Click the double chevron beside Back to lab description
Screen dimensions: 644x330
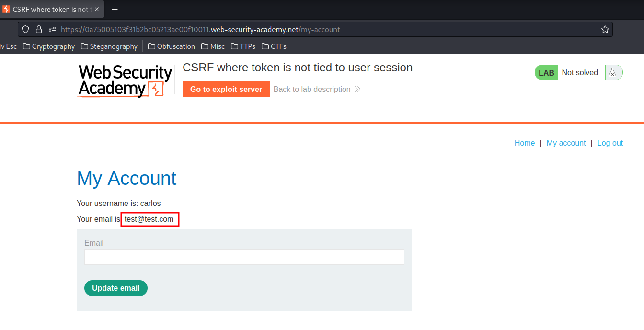click(x=357, y=89)
